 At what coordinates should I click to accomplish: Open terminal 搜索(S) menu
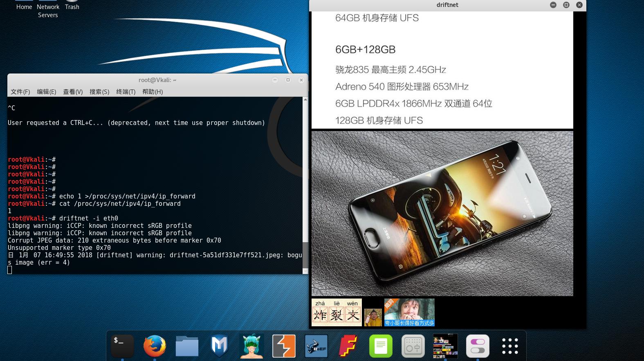[99, 92]
